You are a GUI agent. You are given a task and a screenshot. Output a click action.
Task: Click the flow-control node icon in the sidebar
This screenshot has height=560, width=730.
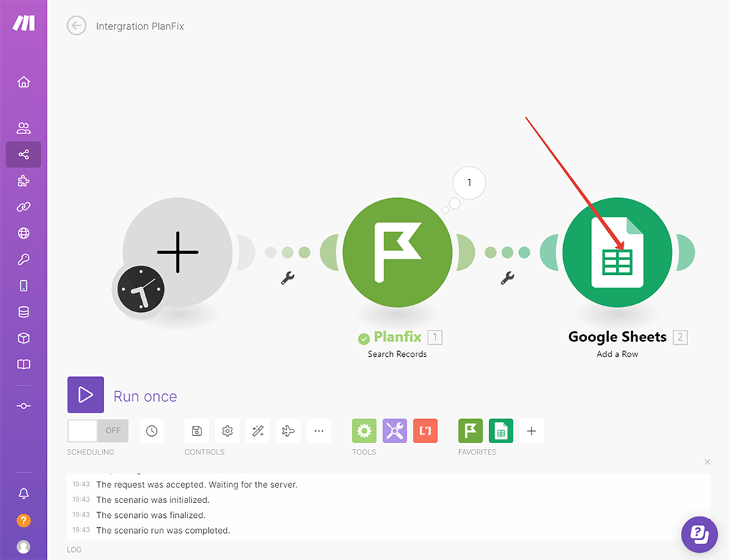point(24,406)
